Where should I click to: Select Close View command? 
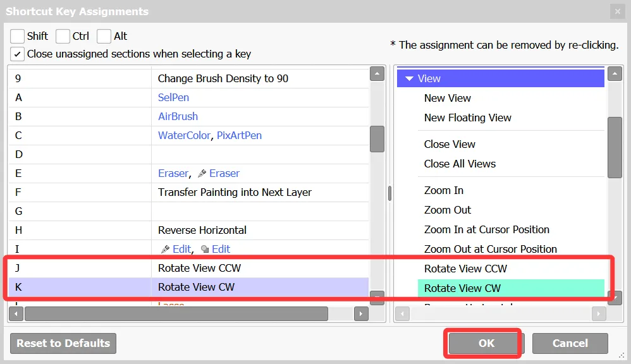tap(450, 144)
